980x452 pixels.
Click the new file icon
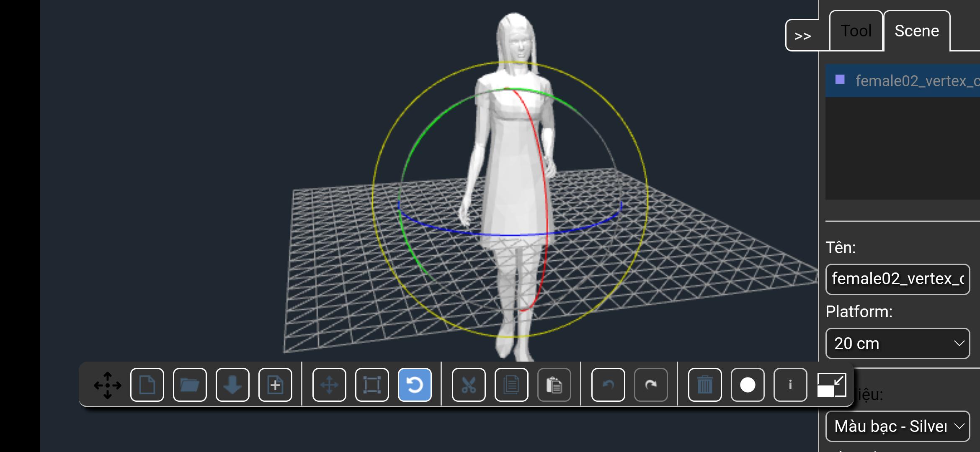click(147, 385)
